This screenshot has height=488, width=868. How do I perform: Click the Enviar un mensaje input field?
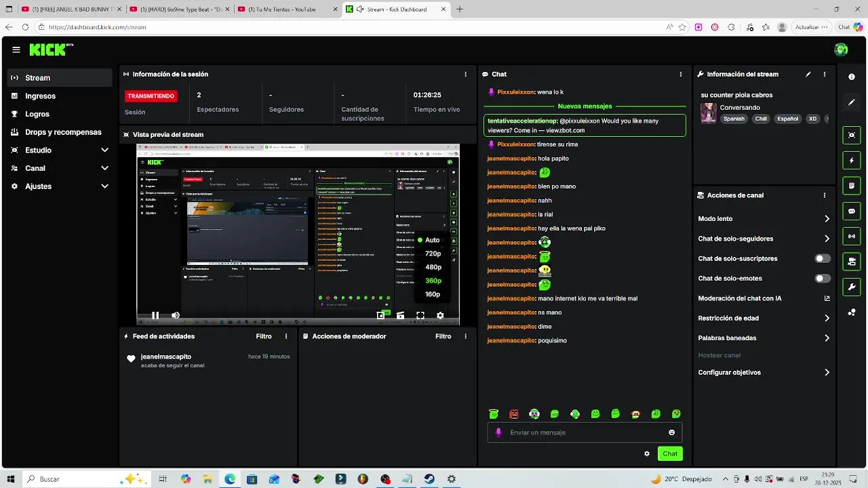[585, 432]
